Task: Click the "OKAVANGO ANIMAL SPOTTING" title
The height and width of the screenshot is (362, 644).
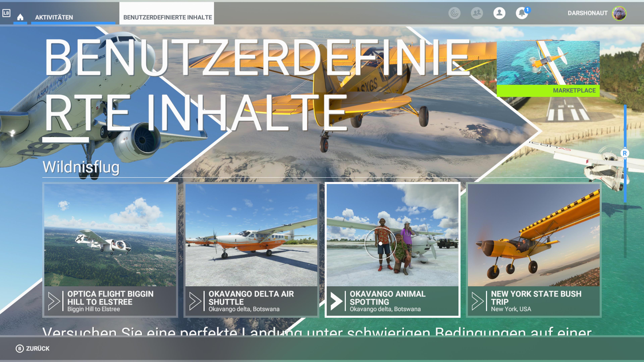Action: tap(388, 298)
